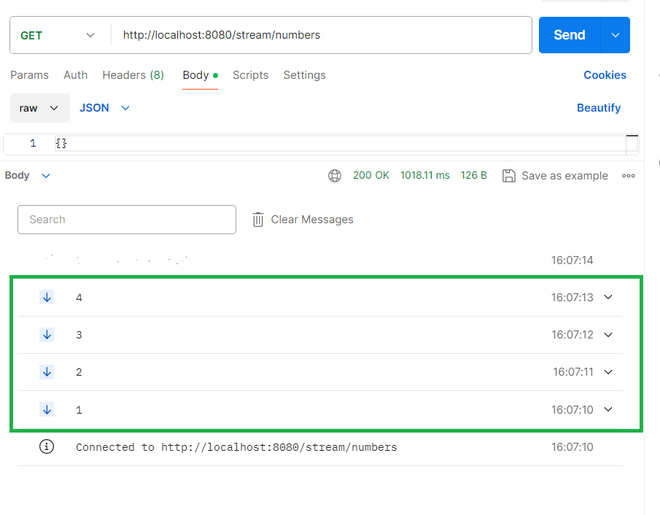
Task: Open the JSON format dropdown
Action: click(x=105, y=108)
